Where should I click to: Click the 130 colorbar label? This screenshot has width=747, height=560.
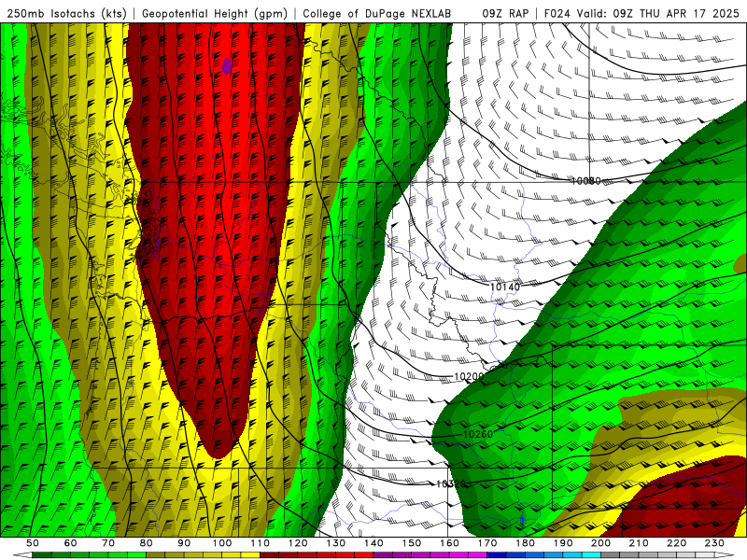coord(336,543)
